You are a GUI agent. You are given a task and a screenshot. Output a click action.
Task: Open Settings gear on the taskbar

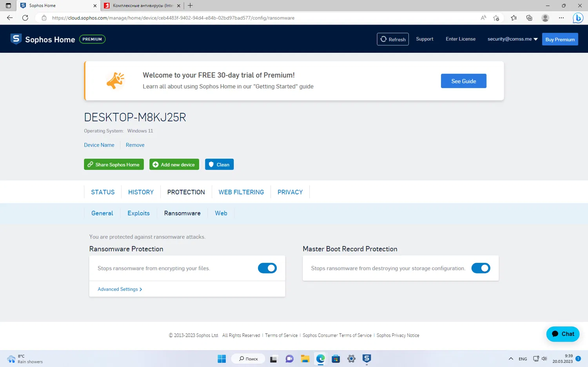(351, 359)
